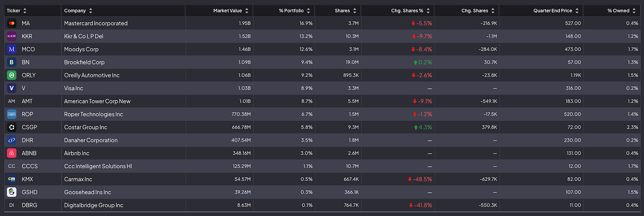Click the Moody's logo icon

12,49
